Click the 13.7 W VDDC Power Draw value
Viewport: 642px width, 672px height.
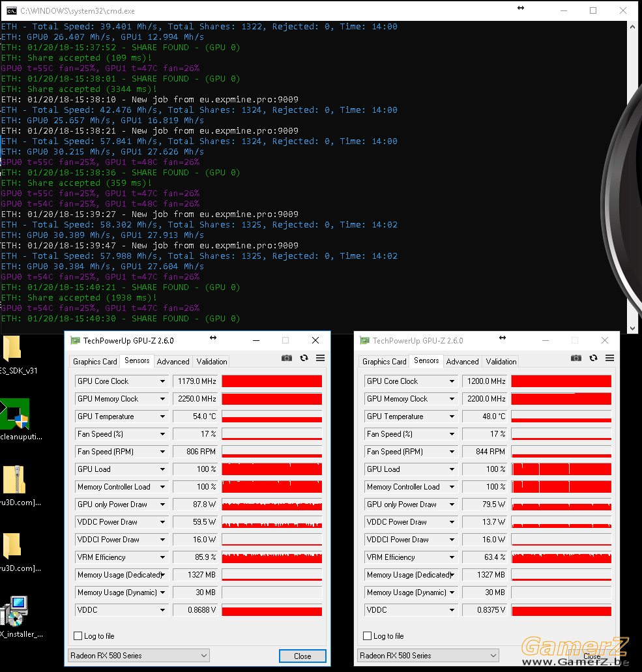(484, 522)
